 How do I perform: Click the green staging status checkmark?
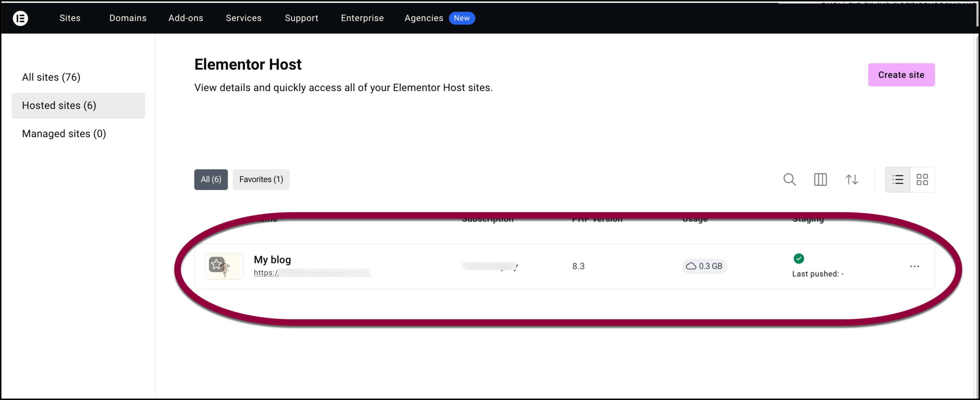799,259
